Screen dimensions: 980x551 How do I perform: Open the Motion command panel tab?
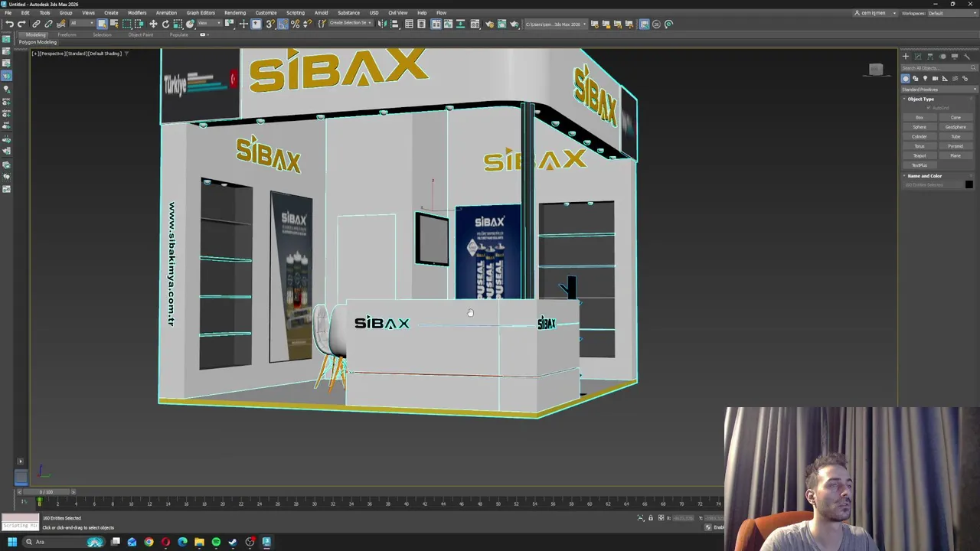pos(942,57)
